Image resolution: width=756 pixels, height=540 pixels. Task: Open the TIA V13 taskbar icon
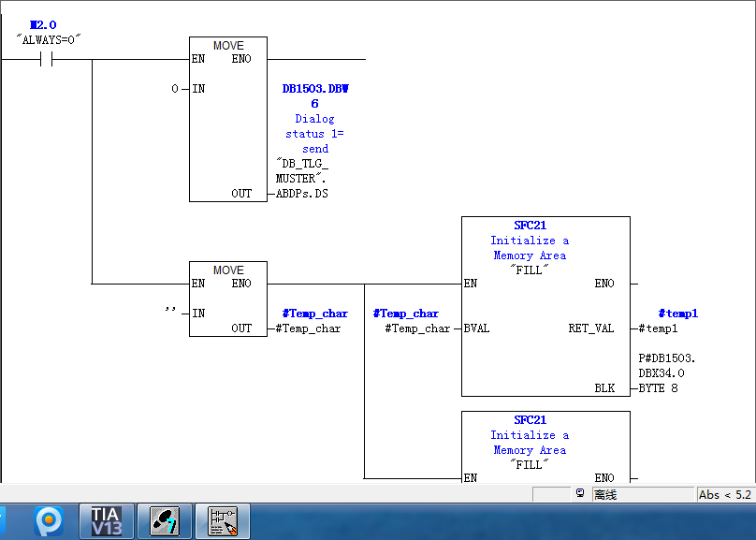[107, 520]
